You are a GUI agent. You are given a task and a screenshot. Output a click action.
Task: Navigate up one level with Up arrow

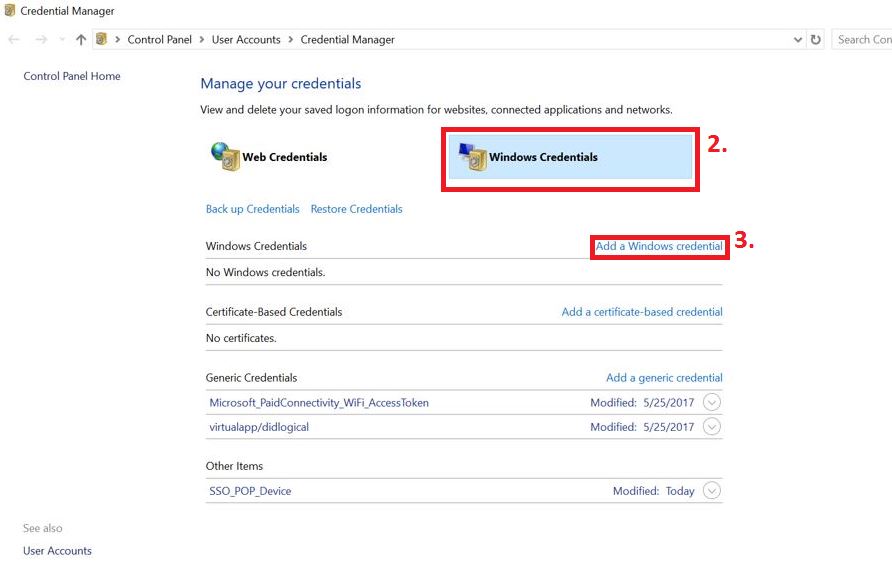click(x=81, y=39)
